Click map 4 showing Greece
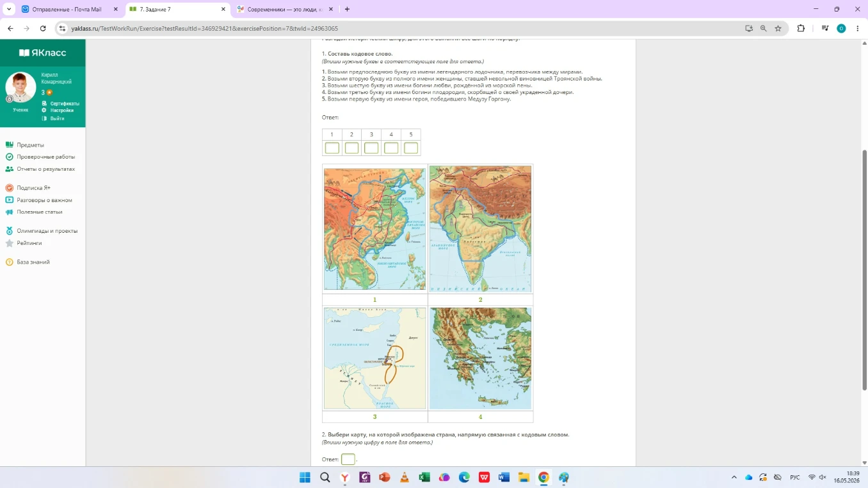This screenshot has height=488, width=868. click(x=480, y=358)
